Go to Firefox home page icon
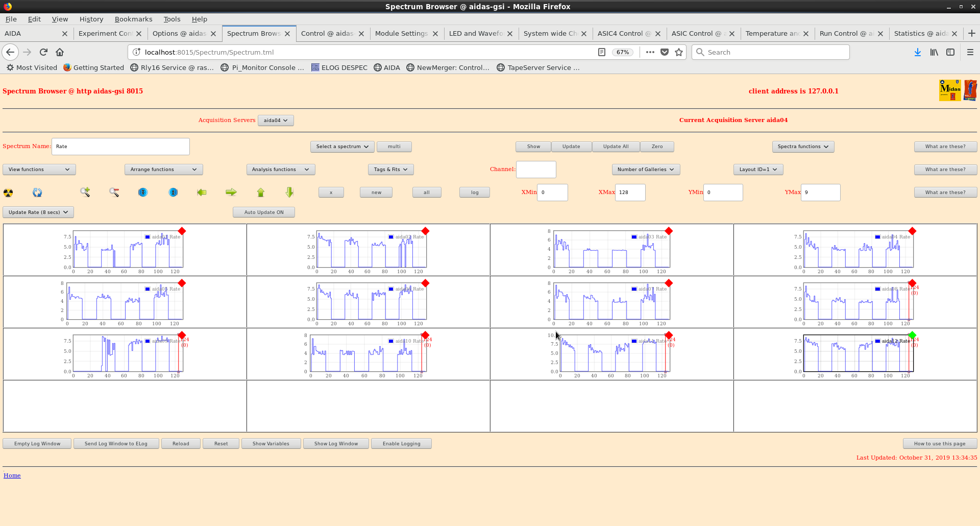The image size is (980, 526). coord(60,52)
